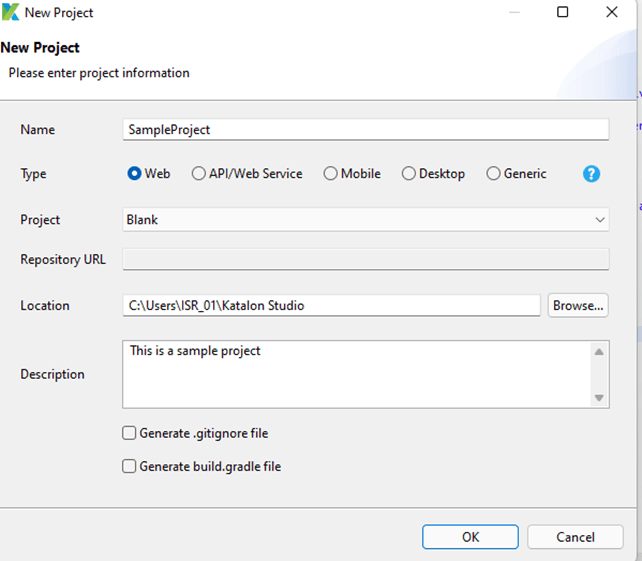This screenshot has width=642, height=561.
Task: Confirm with the OK button
Action: [x=470, y=537]
